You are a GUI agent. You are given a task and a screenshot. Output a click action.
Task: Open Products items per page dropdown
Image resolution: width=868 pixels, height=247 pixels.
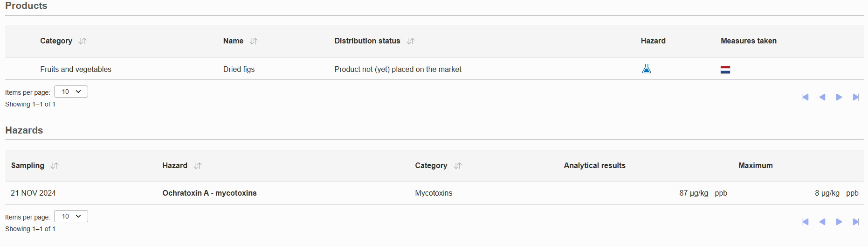click(71, 92)
